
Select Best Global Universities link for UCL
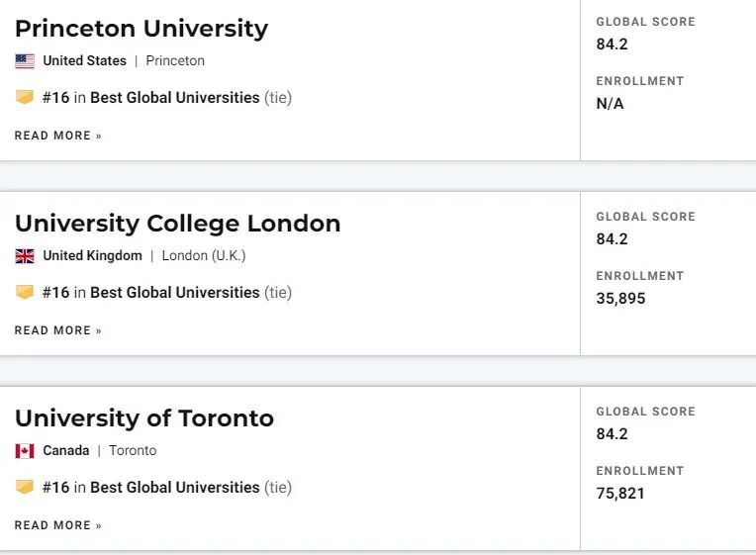[x=175, y=292]
